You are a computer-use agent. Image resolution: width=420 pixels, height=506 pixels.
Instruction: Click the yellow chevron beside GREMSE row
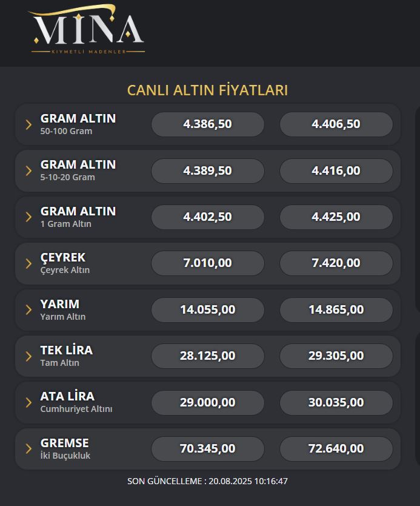tap(28, 448)
